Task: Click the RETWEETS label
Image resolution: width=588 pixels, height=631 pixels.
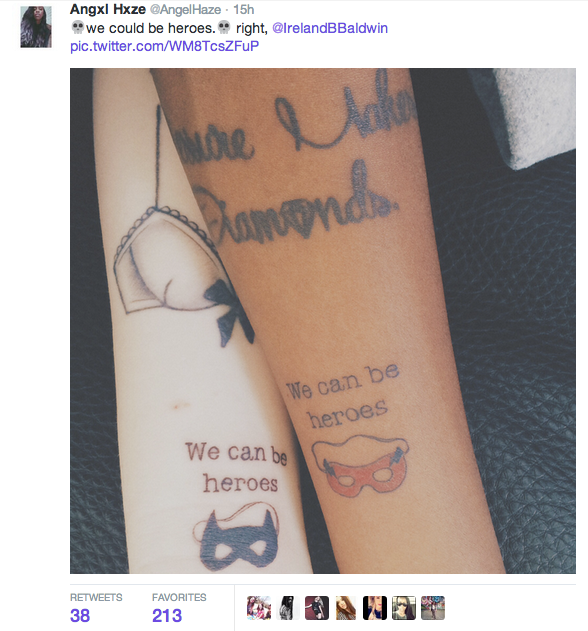Action: pyautogui.click(x=96, y=598)
